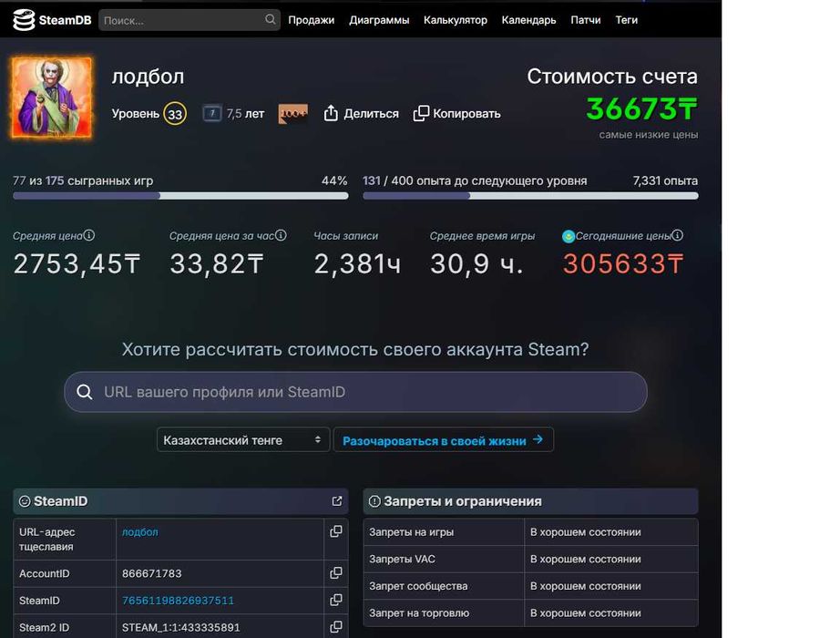Select account value 36673₸
840x638 pixels.
coord(641,108)
